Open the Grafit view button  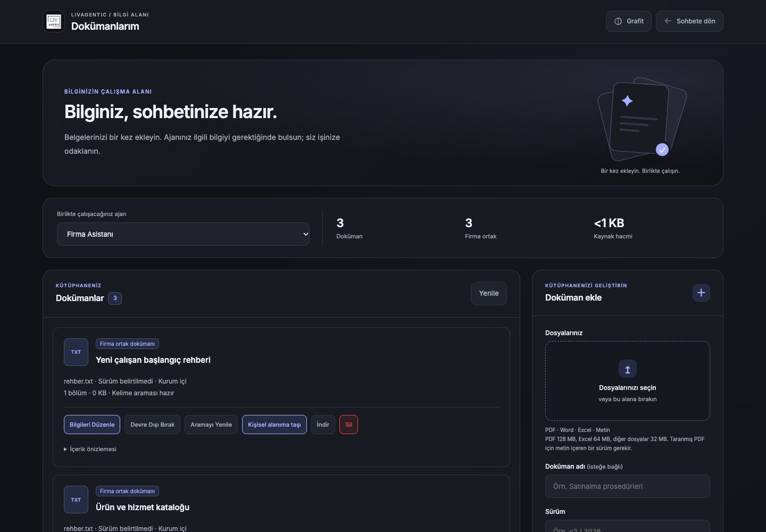pyautogui.click(x=629, y=21)
